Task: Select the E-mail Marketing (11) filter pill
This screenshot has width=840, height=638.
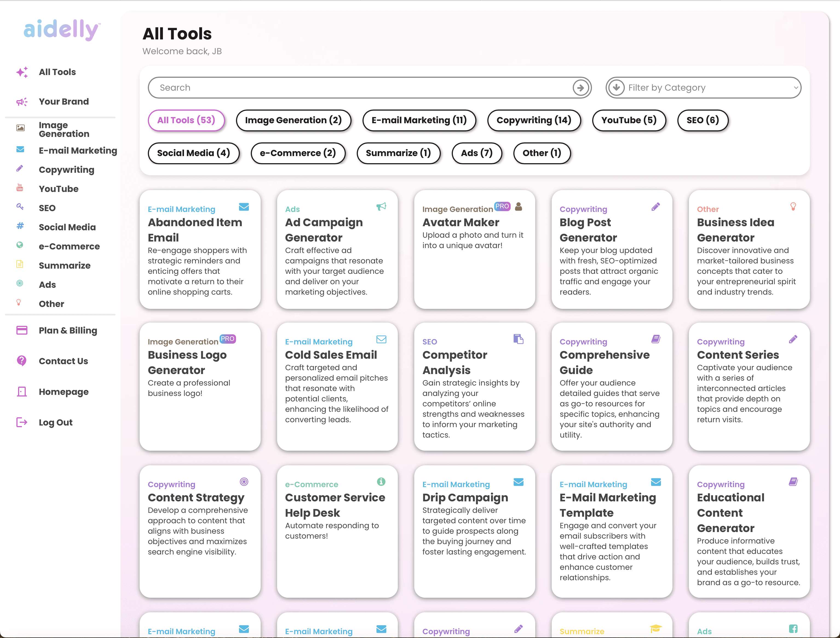Action: [x=419, y=120]
